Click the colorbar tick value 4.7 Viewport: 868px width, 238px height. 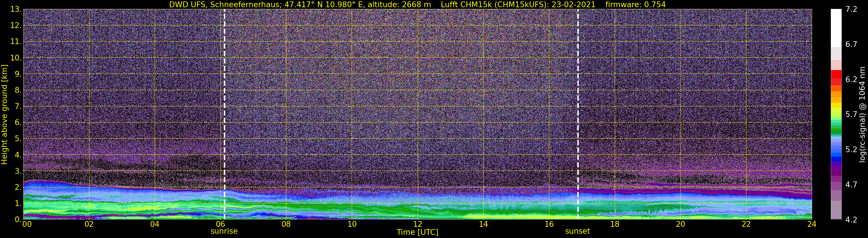point(852,185)
